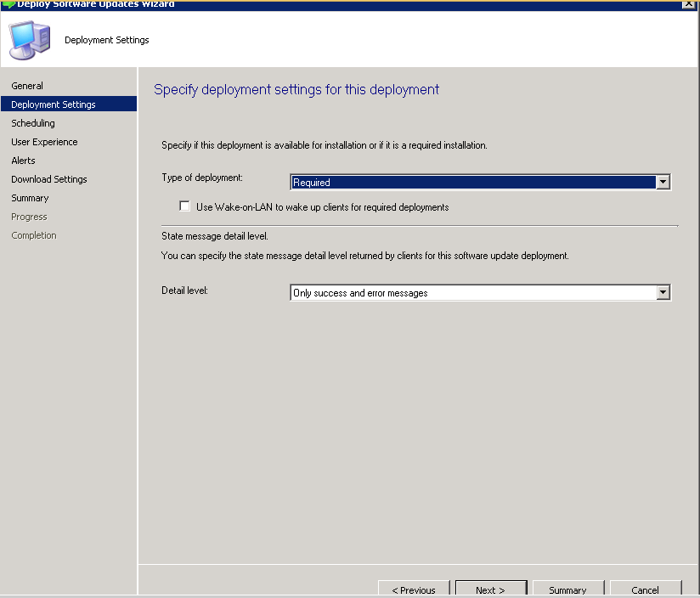Go to Download Settings step

[49, 179]
